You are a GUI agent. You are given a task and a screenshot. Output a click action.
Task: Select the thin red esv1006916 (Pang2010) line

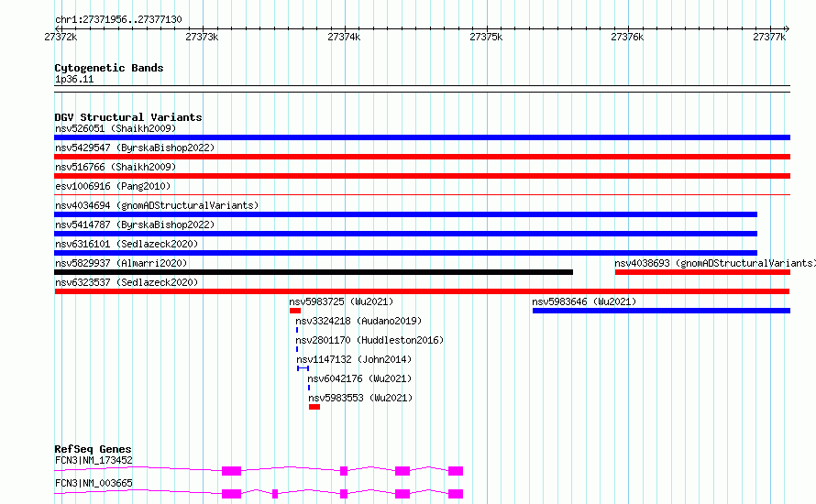point(422,194)
